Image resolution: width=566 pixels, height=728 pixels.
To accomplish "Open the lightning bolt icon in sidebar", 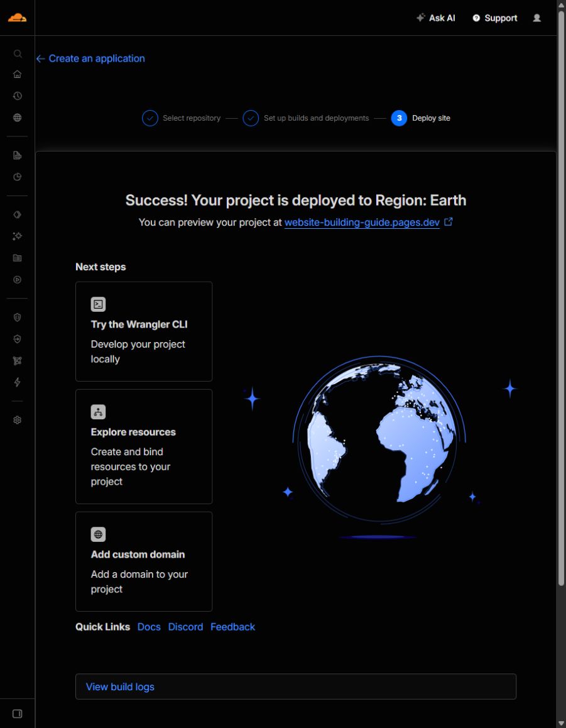I will (17, 382).
